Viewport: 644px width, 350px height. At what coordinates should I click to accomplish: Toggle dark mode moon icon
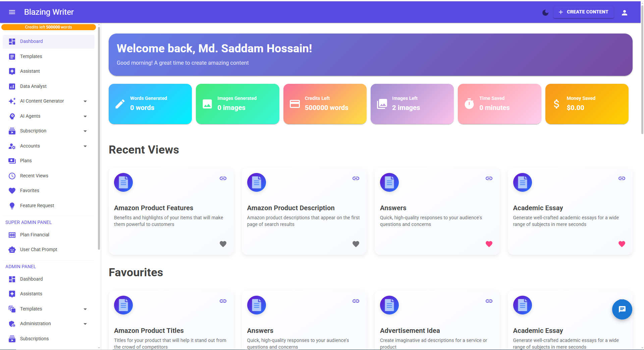[545, 12]
